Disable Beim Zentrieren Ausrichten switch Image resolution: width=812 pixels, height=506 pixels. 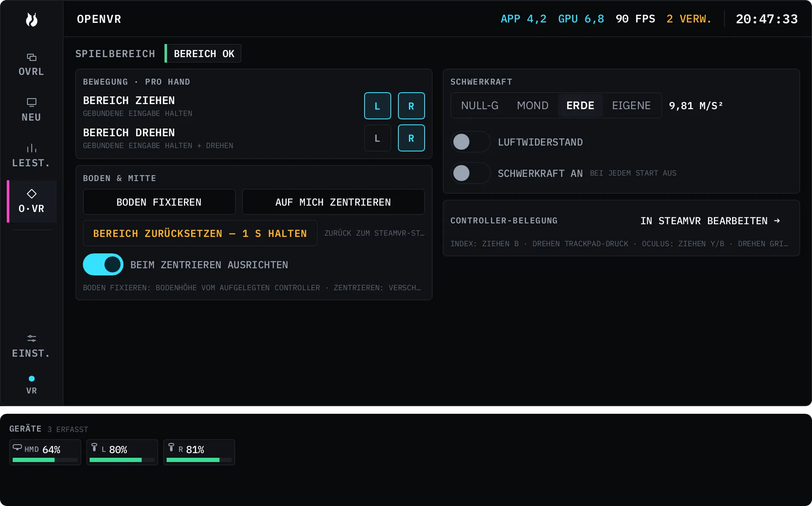[103, 264]
